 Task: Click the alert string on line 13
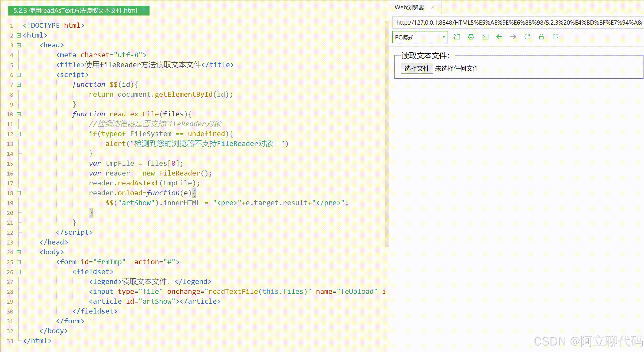(x=207, y=144)
